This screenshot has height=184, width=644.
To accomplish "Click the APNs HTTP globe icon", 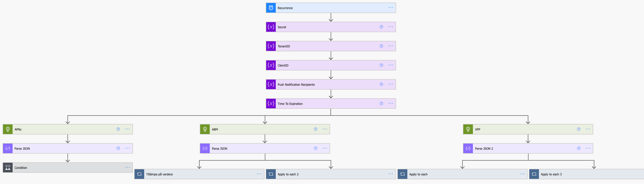I will click(8, 129).
